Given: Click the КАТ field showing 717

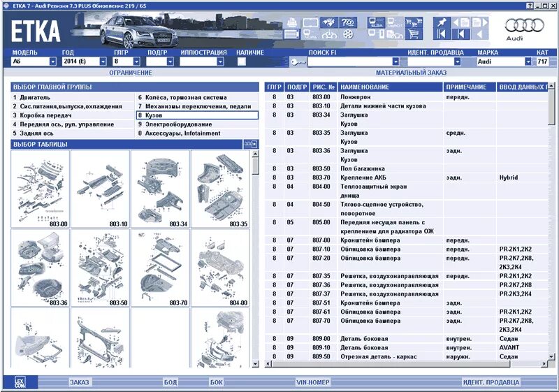Looking at the screenshot, I should (542, 61).
